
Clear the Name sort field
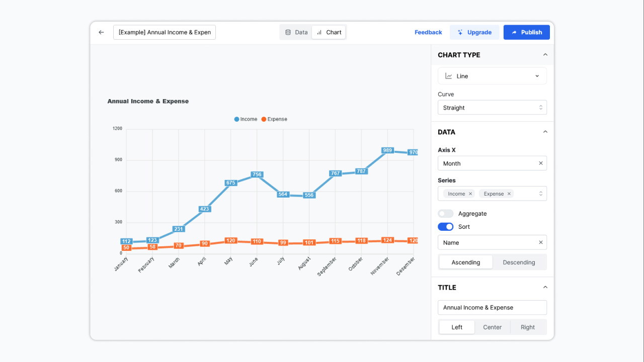point(541,242)
